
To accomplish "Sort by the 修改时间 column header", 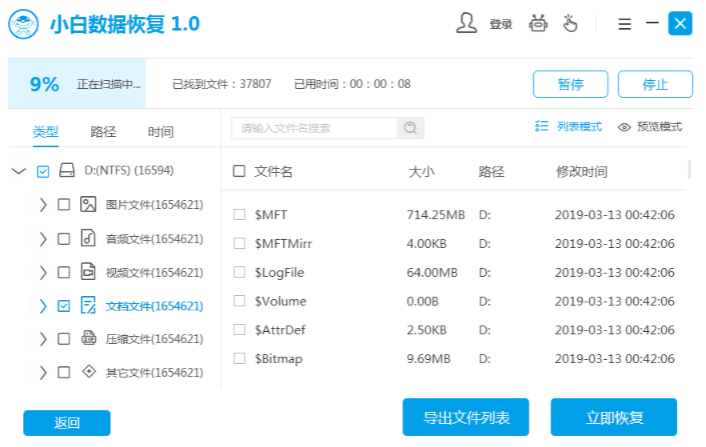I will click(582, 172).
